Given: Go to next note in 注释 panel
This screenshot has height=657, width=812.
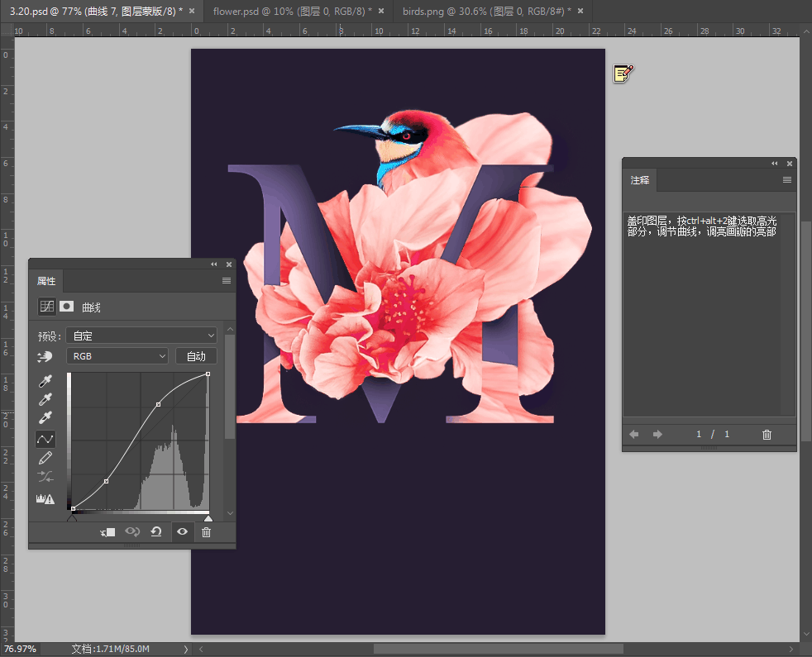Looking at the screenshot, I should 657,434.
